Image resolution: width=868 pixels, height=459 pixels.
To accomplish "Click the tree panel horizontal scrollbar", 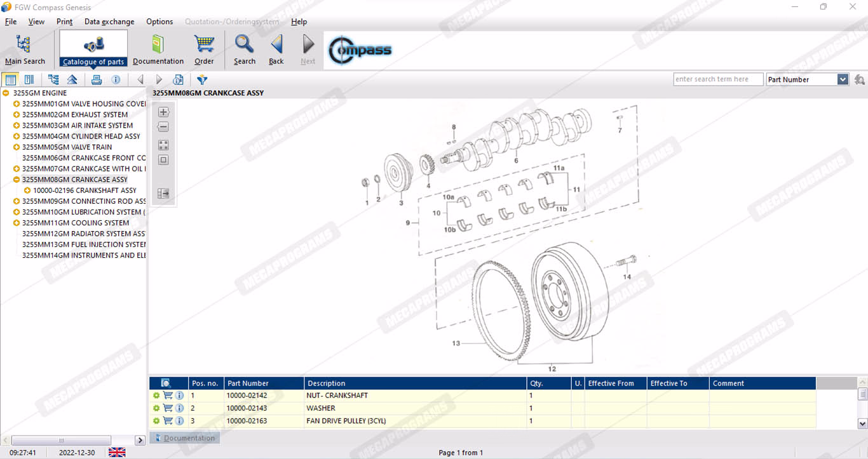I will [62, 440].
